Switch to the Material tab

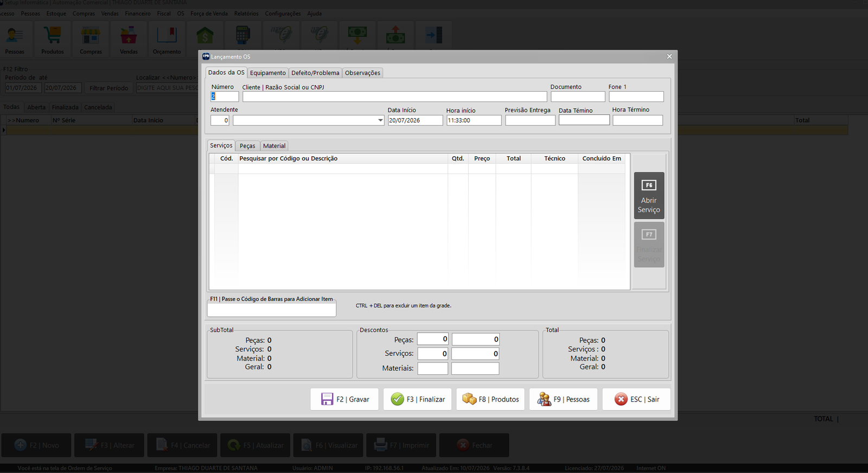[x=274, y=146]
